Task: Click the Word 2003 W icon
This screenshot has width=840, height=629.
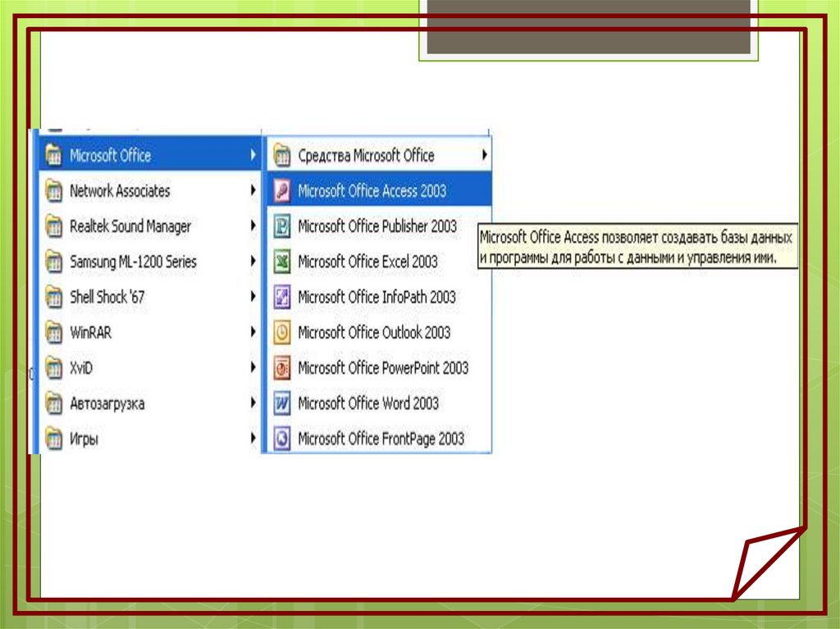Action: (x=282, y=403)
